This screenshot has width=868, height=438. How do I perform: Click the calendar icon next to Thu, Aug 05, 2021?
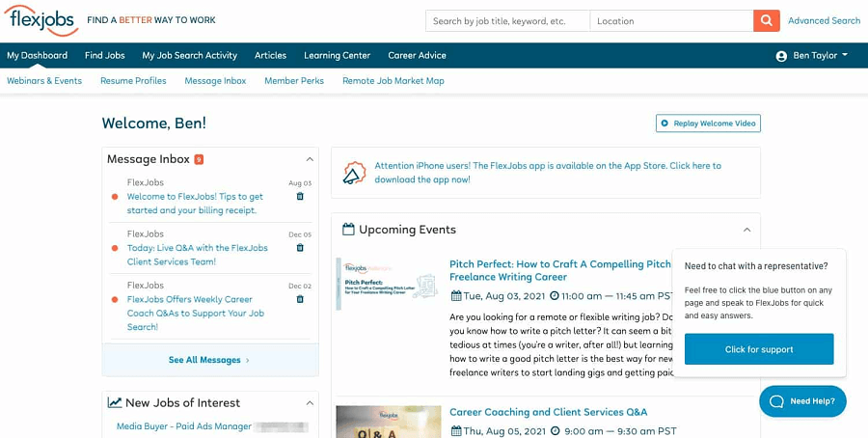(456, 431)
